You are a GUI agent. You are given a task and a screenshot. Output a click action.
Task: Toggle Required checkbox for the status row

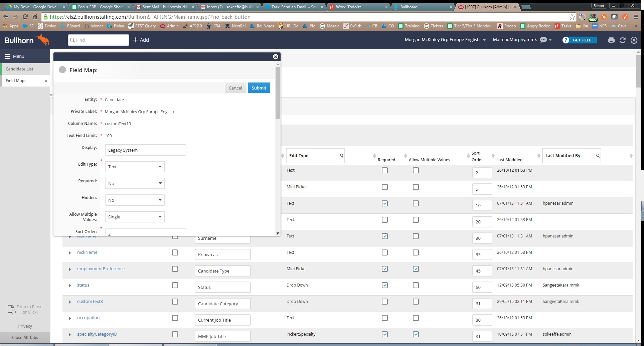coord(385,285)
